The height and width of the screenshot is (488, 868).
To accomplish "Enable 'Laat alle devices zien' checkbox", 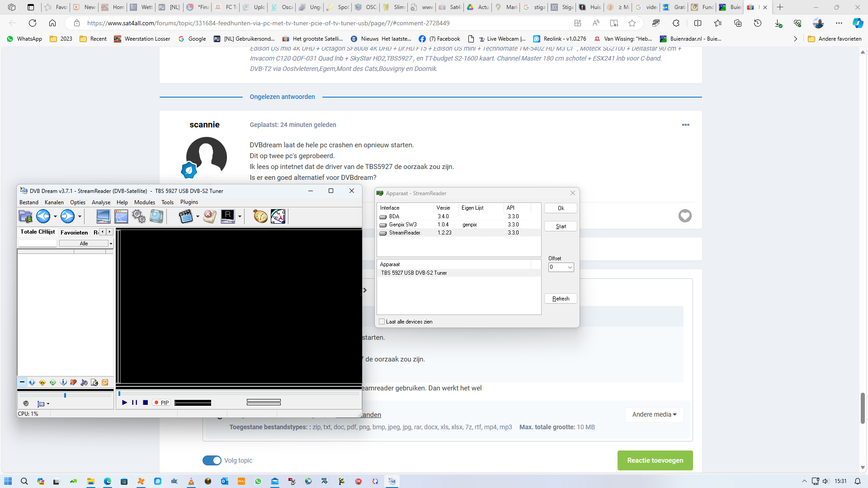I will click(382, 322).
